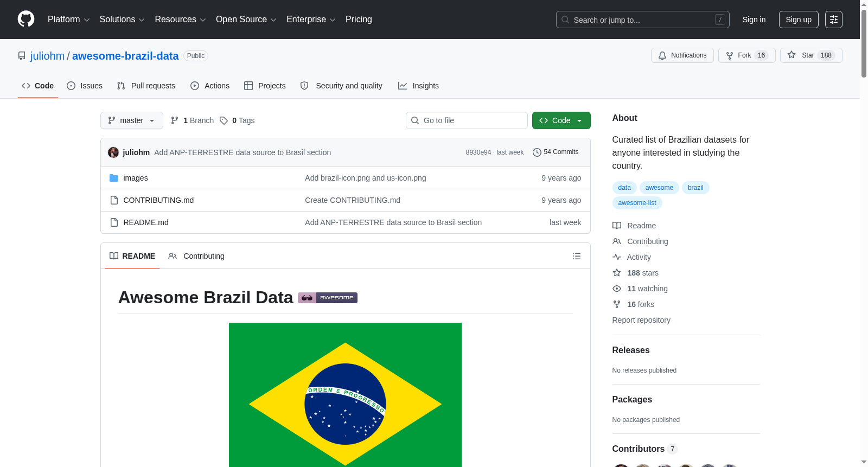Open the Pricing page
Screen dimensions: 868x467
click(359, 20)
